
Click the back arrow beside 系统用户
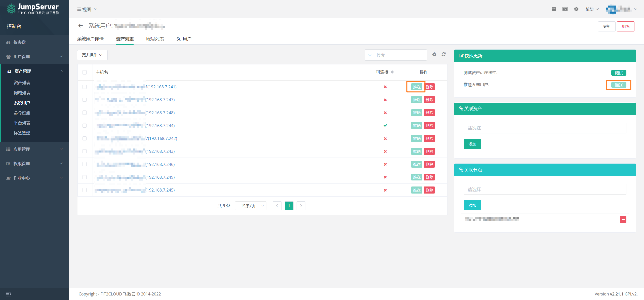click(80, 26)
